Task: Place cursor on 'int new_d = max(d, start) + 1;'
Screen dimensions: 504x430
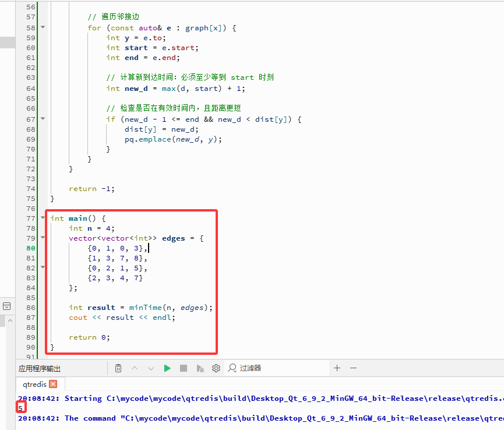Action: (175, 89)
